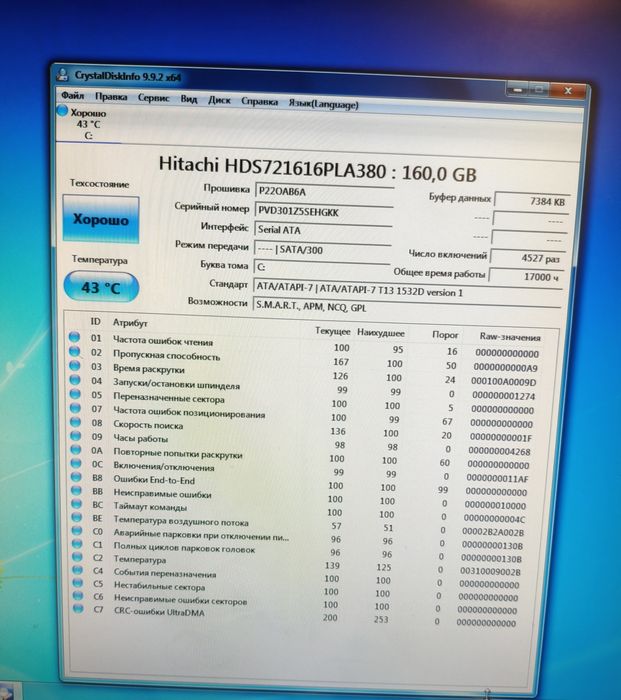The height and width of the screenshot is (700, 621).
Task: Open the Справка menu
Action: click(259, 102)
